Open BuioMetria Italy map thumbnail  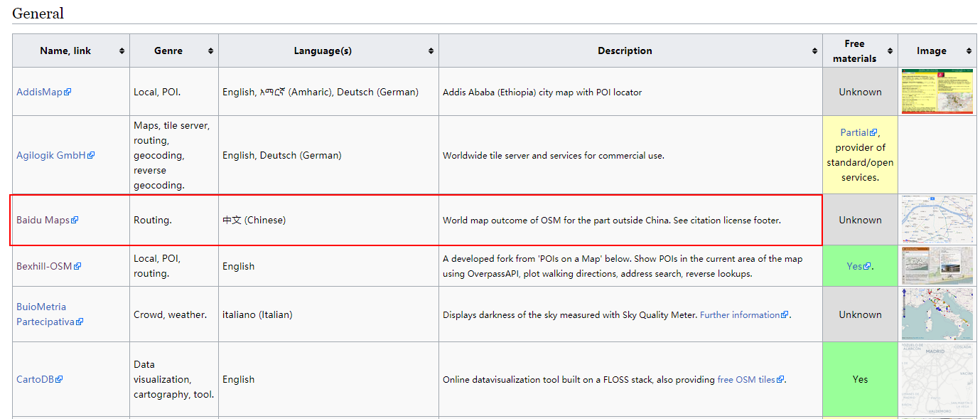[x=937, y=314]
